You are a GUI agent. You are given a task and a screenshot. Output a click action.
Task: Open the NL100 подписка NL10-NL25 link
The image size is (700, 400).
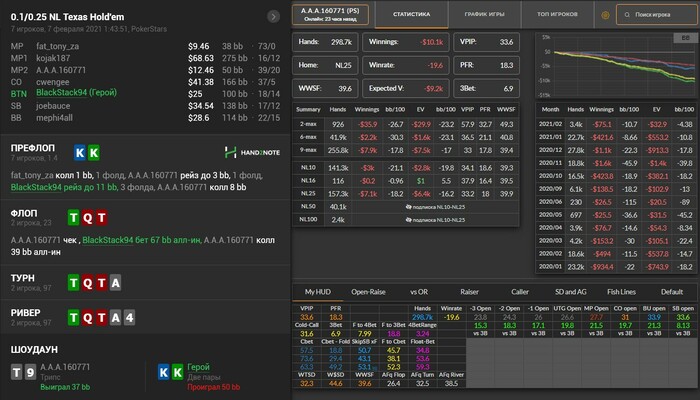click(x=436, y=220)
